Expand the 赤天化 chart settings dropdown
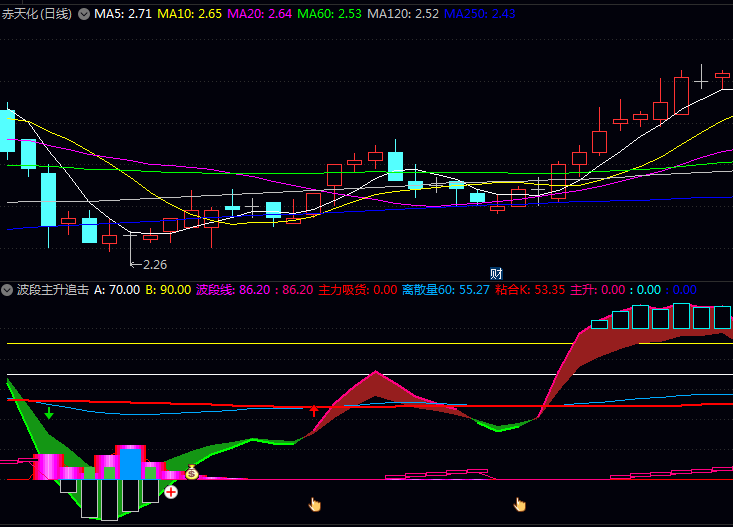This screenshot has height=527, width=733. [x=83, y=15]
